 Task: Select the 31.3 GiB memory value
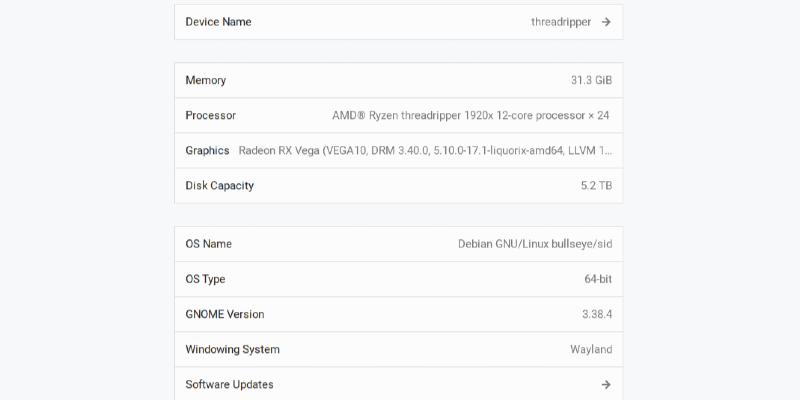[x=591, y=80]
